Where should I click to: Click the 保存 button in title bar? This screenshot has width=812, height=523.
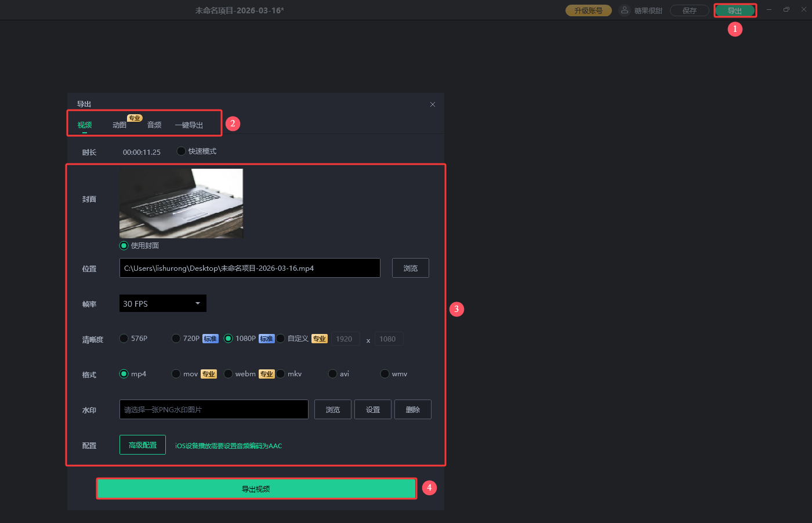pos(689,10)
